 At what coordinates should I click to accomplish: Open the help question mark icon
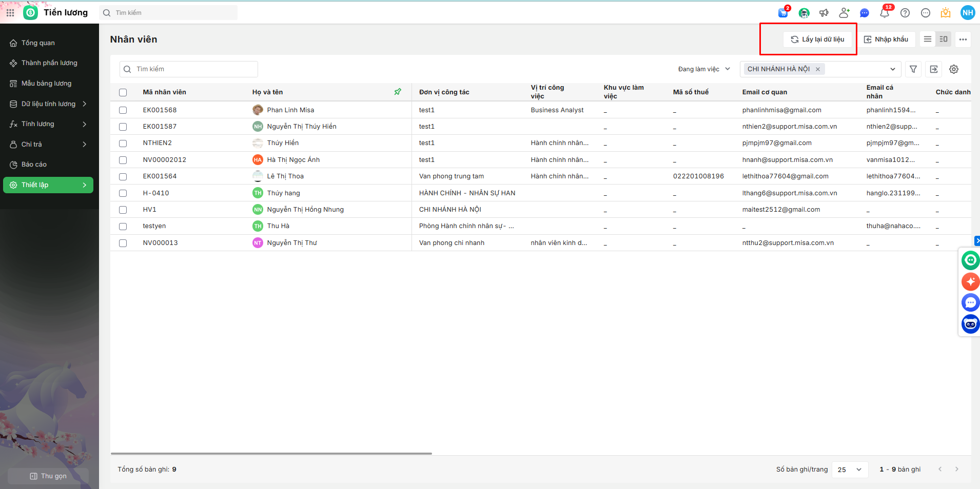pos(905,13)
